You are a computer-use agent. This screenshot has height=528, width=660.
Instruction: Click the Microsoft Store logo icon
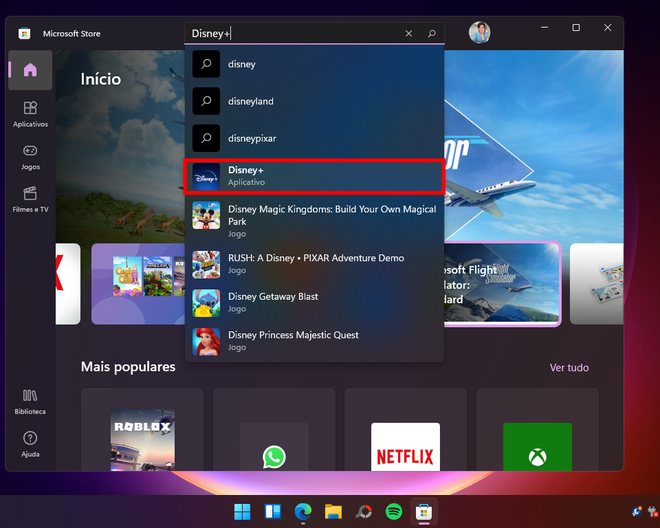[24, 33]
